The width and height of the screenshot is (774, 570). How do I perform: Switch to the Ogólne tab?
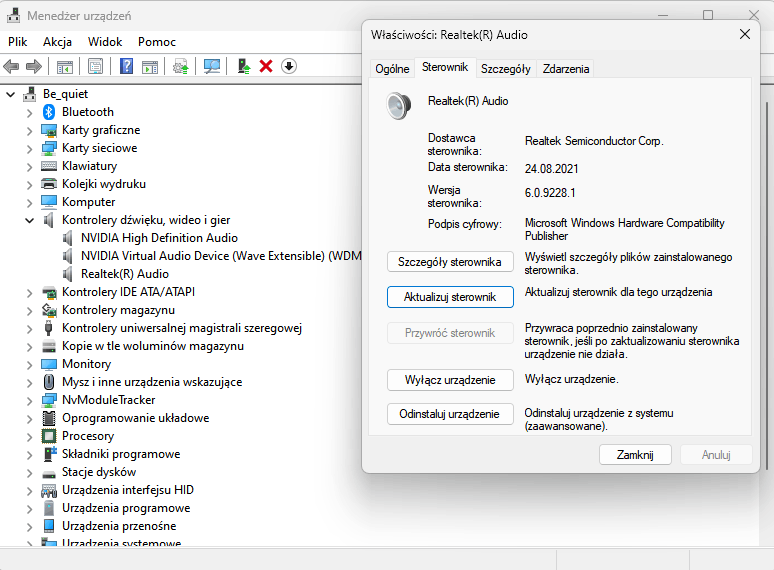point(392,69)
